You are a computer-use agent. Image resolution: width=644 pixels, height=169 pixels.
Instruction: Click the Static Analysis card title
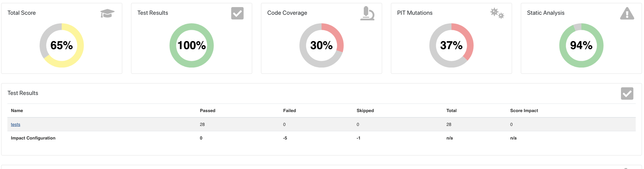[x=546, y=13]
